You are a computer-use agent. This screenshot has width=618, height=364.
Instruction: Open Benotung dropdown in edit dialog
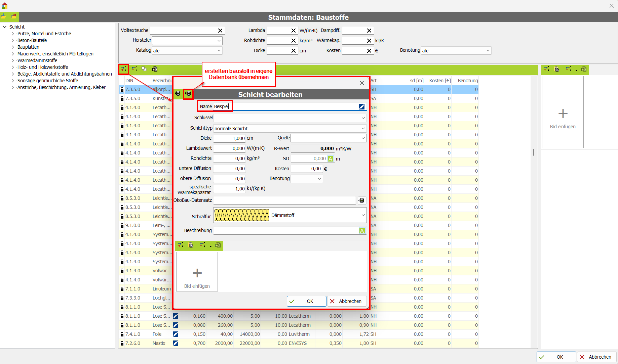pos(319,179)
